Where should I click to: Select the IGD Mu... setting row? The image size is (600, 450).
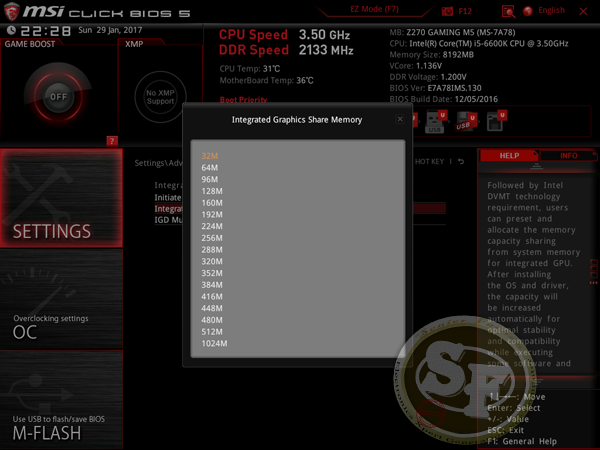tap(168, 220)
